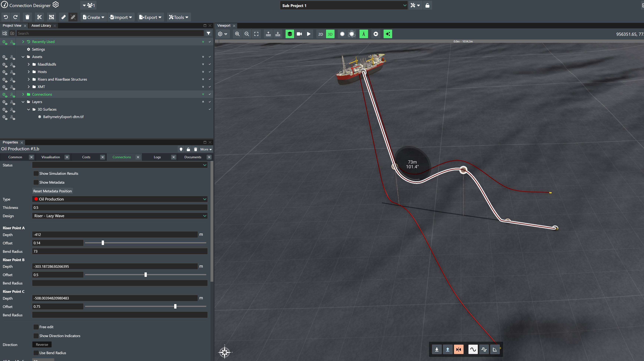Click the tree view icon left of search

pyautogui.click(x=4, y=33)
